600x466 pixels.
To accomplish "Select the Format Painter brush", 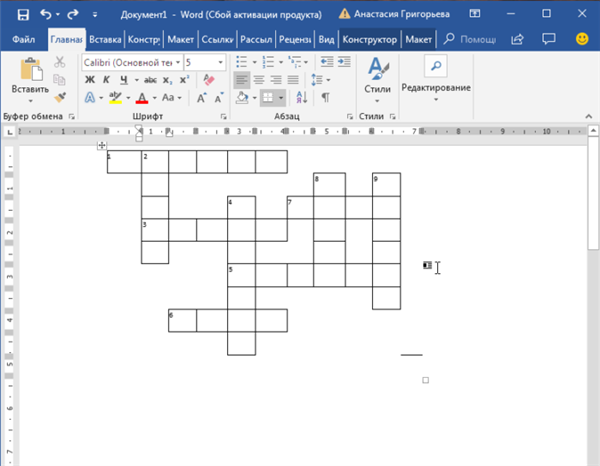I will tap(60, 97).
